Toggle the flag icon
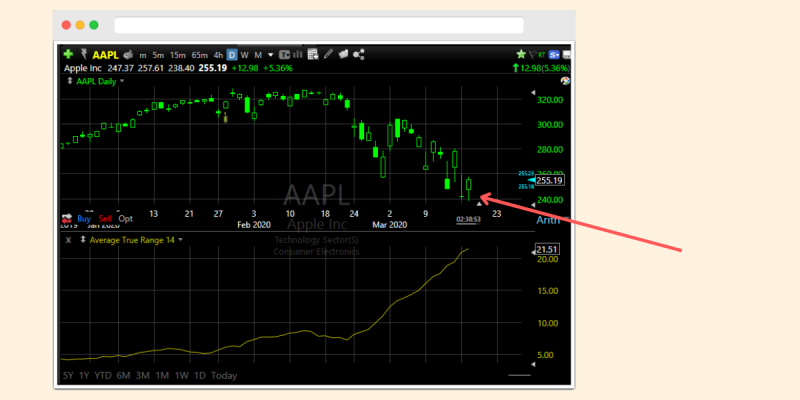 532,55
